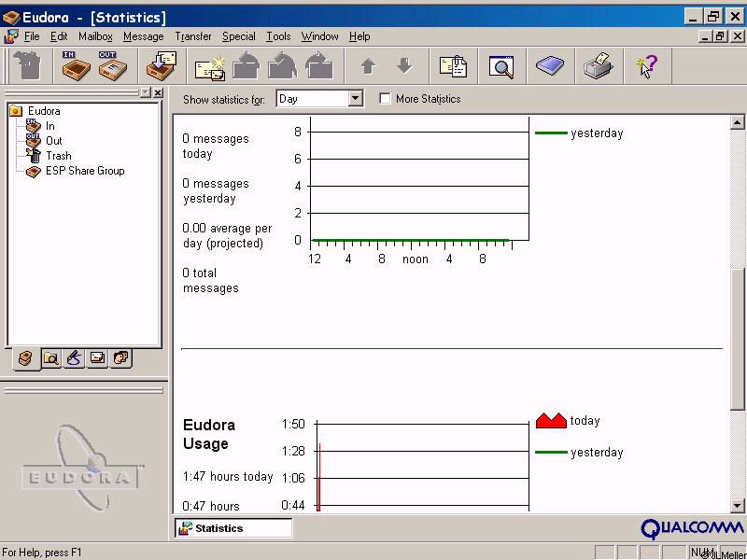The image size is (747, 560).
Task: Click the Reply toolbar icon
Action: [247, 65]
